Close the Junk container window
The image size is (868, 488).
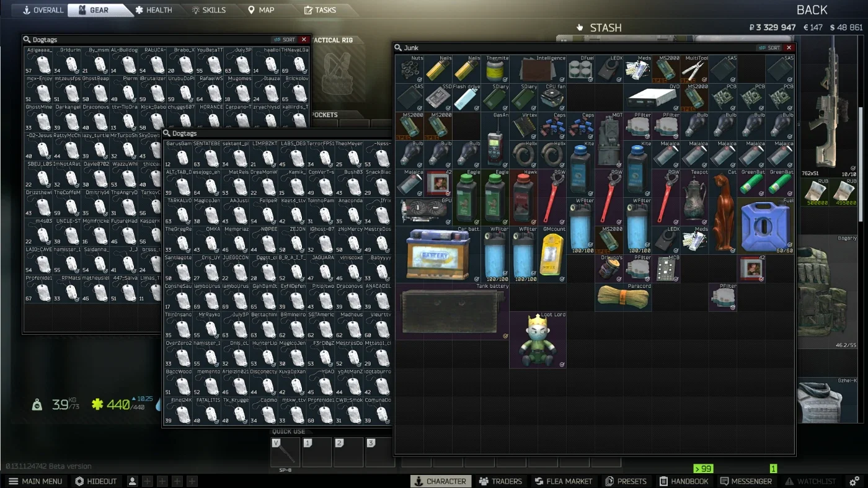789,48
